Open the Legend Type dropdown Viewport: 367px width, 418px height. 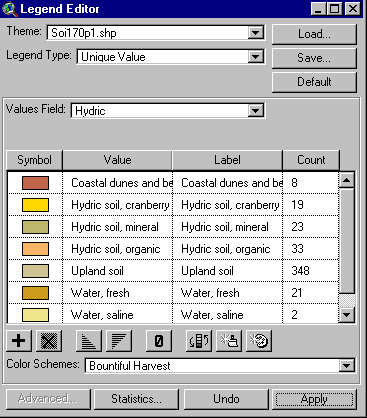tap(256, 57)
